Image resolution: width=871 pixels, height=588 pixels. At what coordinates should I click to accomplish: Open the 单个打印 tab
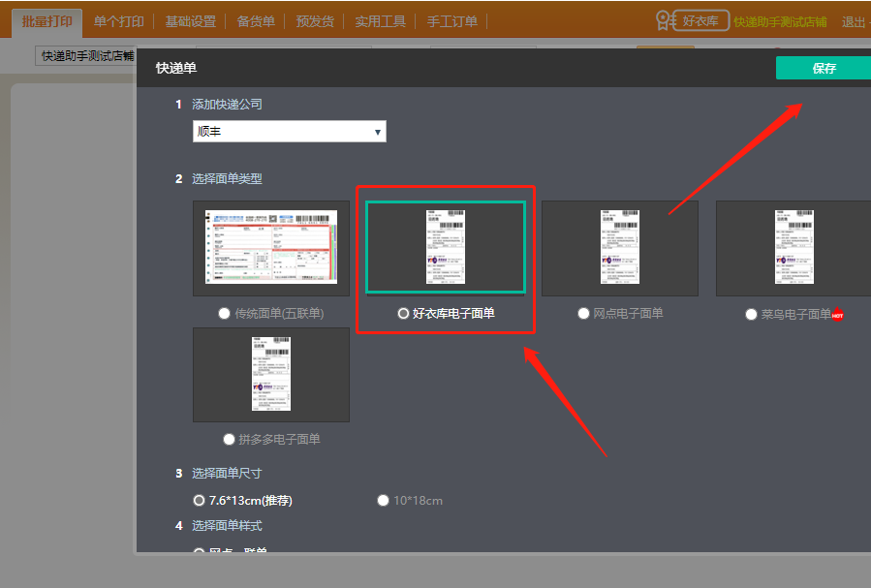pyautogui.click(x=119, y=21)
